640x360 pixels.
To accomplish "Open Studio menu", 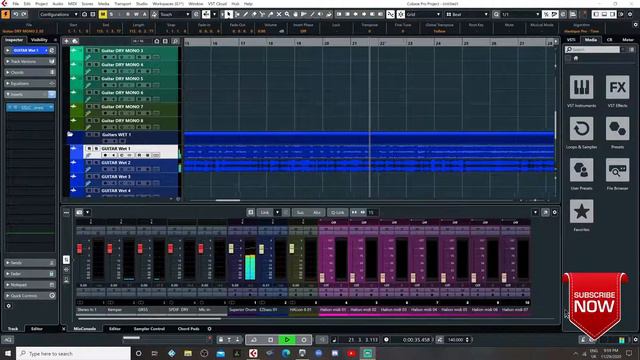I will 142,4.
